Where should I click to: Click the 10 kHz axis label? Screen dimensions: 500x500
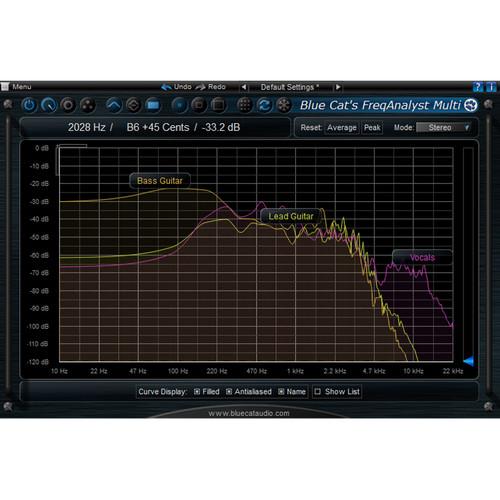(413, 371)
